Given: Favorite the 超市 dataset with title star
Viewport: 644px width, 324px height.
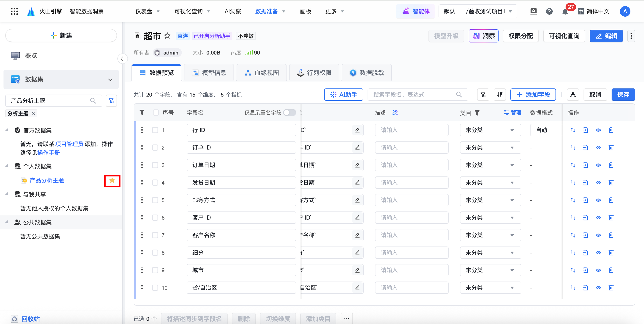Looking at the screenshot, I should [x=168, y=36].
